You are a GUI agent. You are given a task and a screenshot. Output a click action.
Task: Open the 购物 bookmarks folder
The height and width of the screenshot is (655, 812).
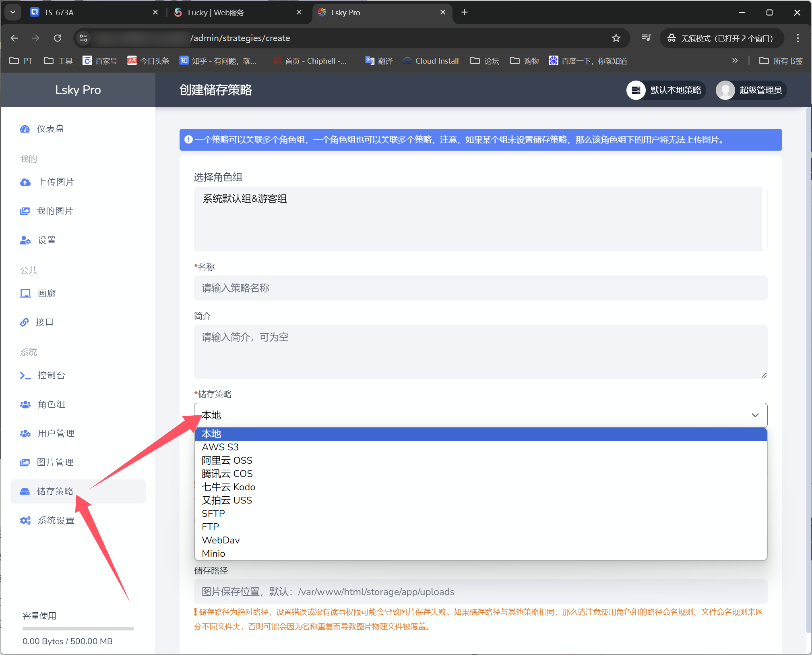point(524,61)
